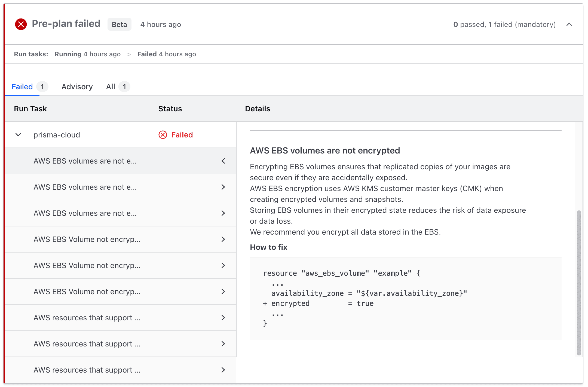Click the 'Failed 4 hours ago' run task status link
Viewport: 588px width, 387px height.
[166, 54]
